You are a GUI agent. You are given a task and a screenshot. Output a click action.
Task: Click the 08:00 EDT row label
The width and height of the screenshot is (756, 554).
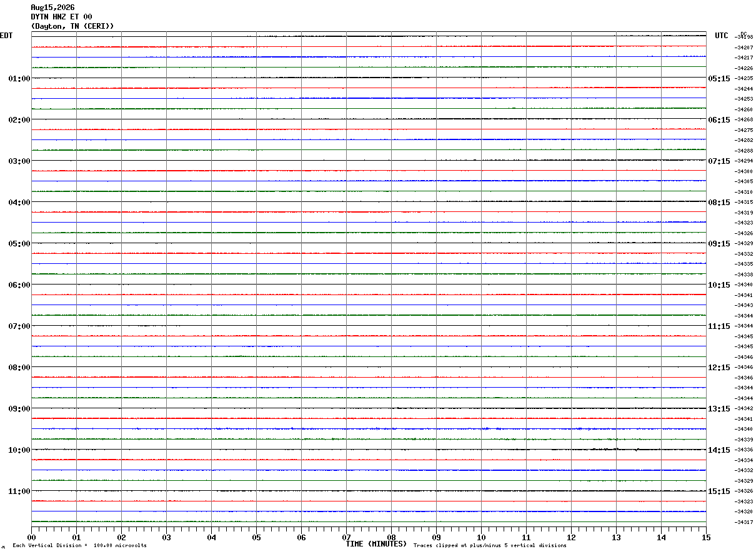pos(19,367)
